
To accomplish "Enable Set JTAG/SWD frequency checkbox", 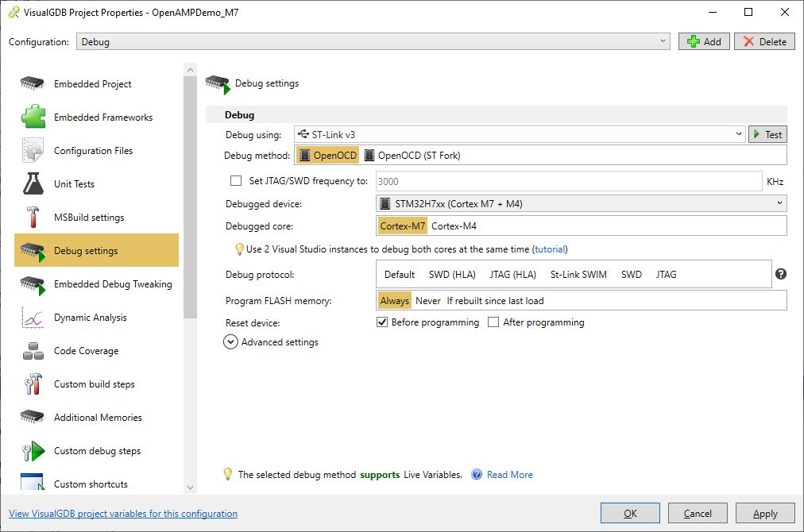I will tap(236, 181).
